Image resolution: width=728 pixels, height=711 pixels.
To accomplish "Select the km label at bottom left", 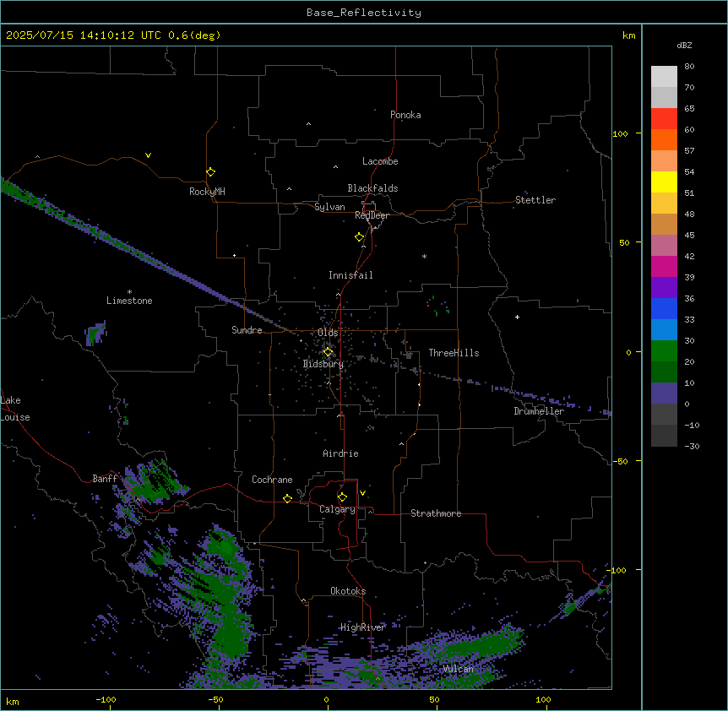I will pyautogui.click(x=13, y=702).
